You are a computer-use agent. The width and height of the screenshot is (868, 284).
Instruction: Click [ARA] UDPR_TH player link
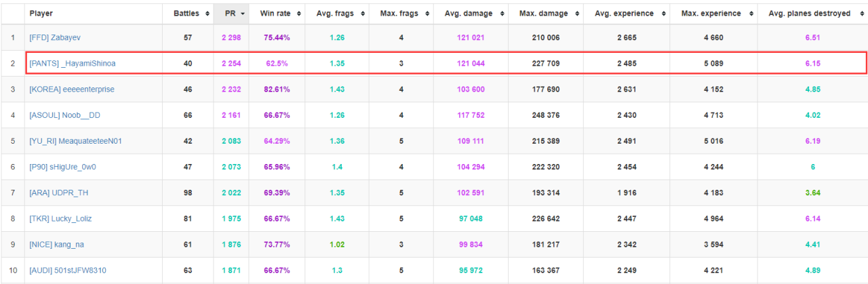tap(59, 192)
